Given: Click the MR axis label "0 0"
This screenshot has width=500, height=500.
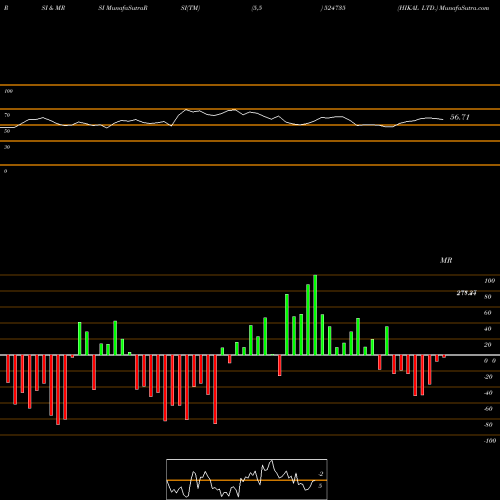Looking at the screenshot, I should pos(490,361).
